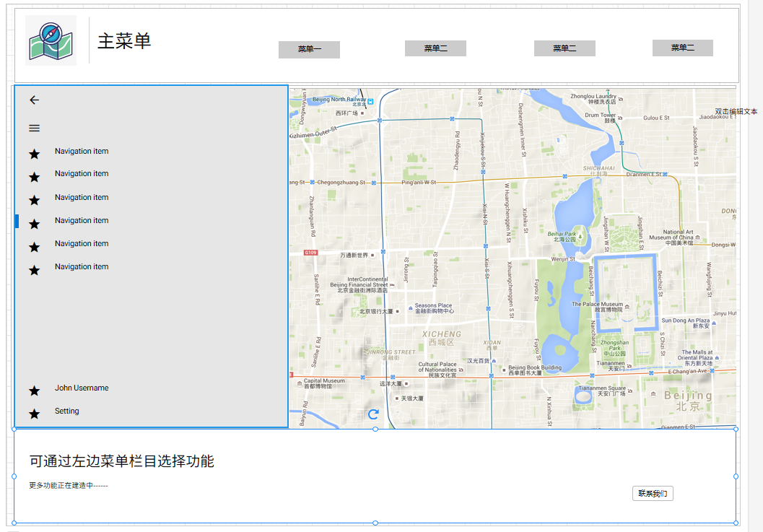The image size is (763, 532).
Task: Click the 可通过左边菜单栏目选择功能 heading
Action: click(x=122, y=461)
